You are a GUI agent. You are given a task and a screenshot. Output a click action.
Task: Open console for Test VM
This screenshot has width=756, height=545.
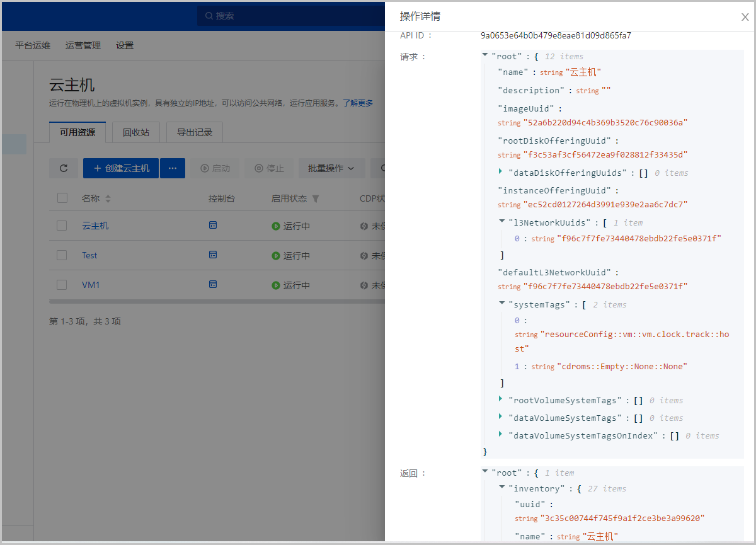coord(213,255)
